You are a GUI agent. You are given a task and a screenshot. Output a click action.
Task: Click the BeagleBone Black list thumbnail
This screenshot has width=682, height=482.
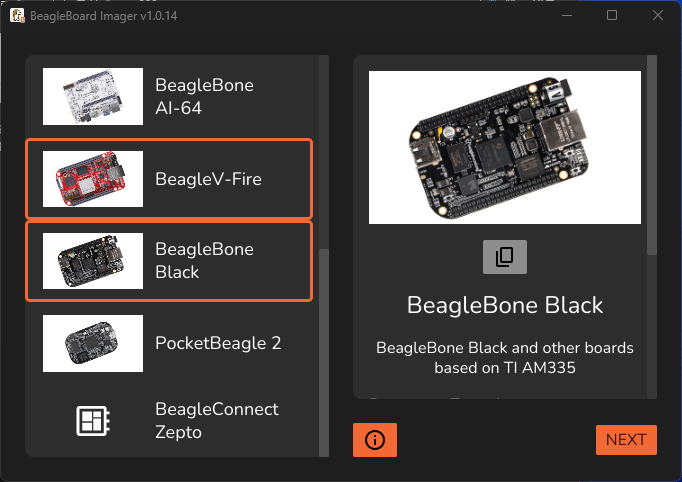(x=93, y=261)
